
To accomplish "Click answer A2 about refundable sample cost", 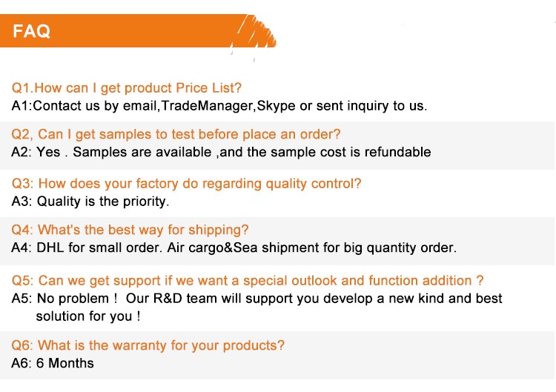I will click(221, 152).
